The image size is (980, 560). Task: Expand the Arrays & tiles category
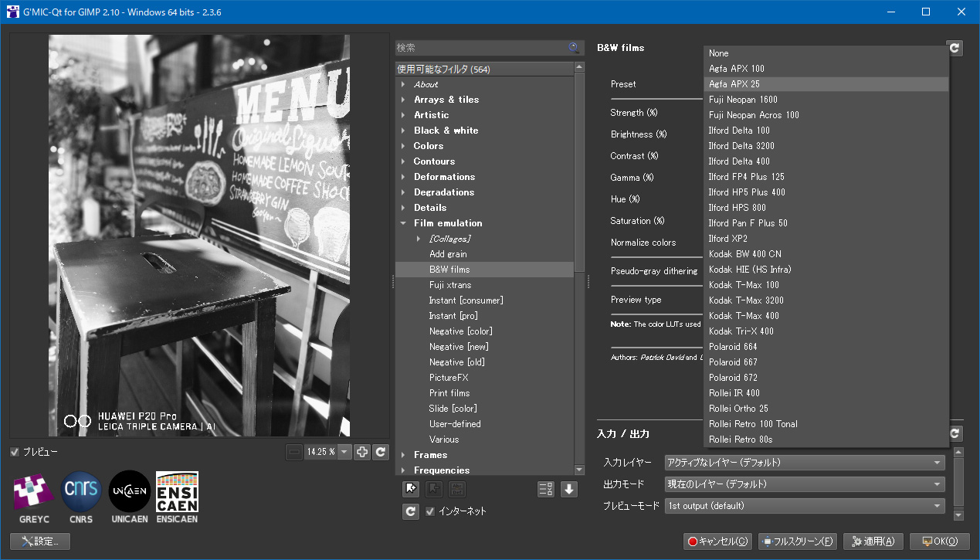click(x=403, y=100)
